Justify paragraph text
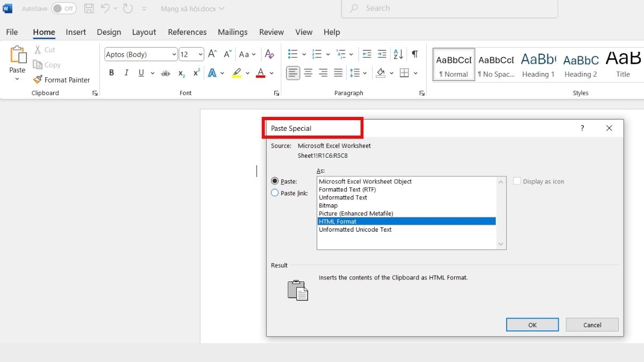The image size is (644, 362). click(338, 73)
